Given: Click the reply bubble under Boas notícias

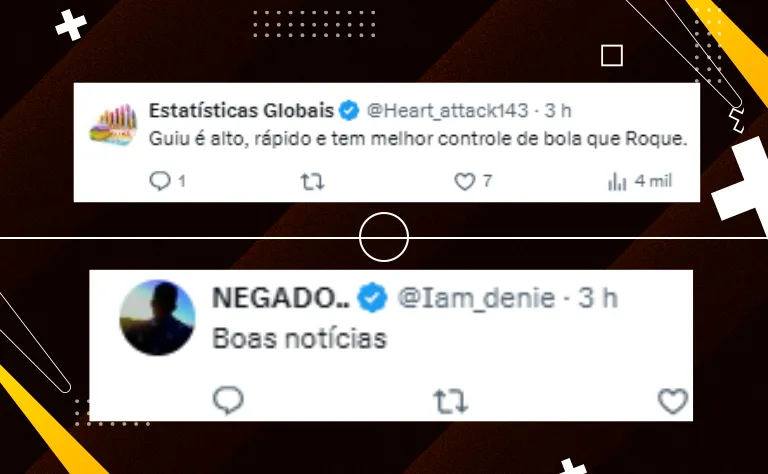Looking at the screenshot, I should point(228,400).
